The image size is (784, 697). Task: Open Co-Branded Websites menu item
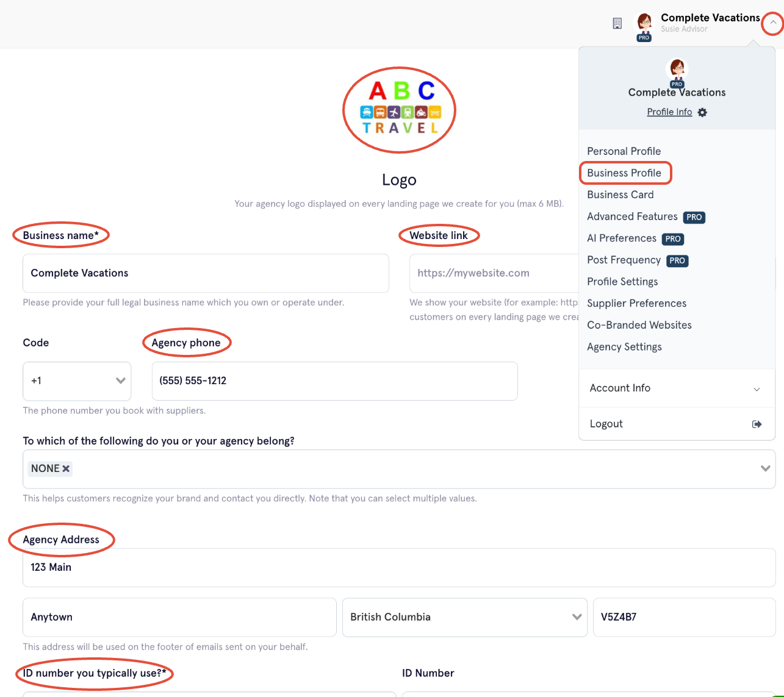(639, 325)
